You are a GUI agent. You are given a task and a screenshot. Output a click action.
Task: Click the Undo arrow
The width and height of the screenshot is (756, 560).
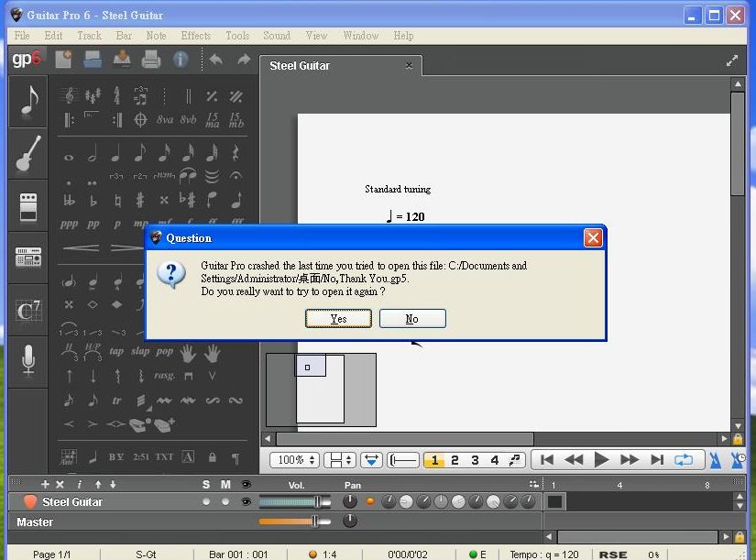[x=216, y=60]
